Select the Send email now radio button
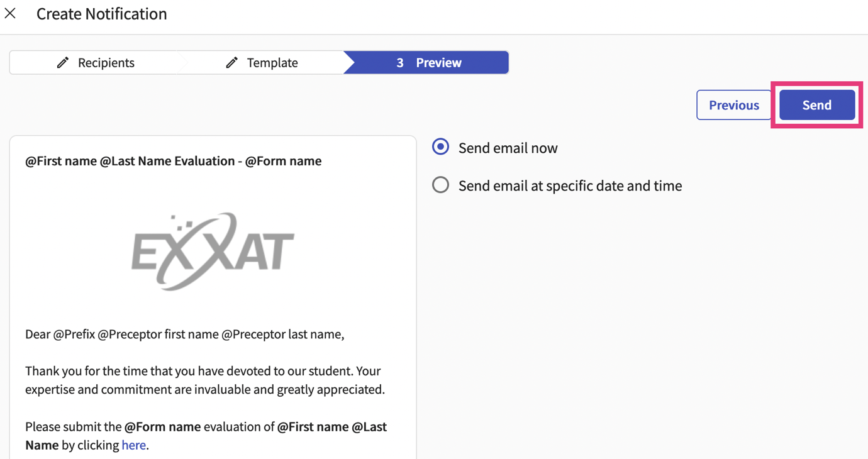868x459 pixels. point(440,147)
